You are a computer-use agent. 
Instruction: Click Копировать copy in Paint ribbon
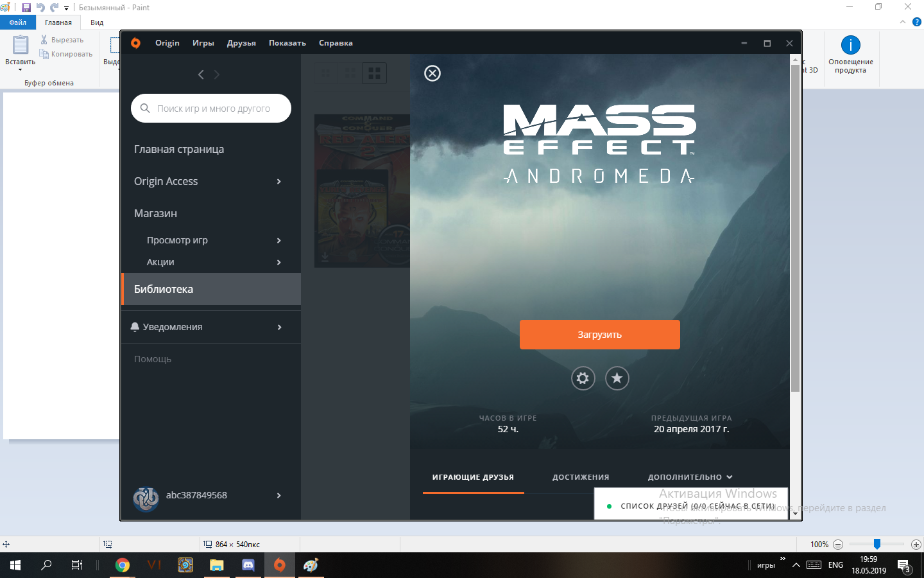point(66,54)
